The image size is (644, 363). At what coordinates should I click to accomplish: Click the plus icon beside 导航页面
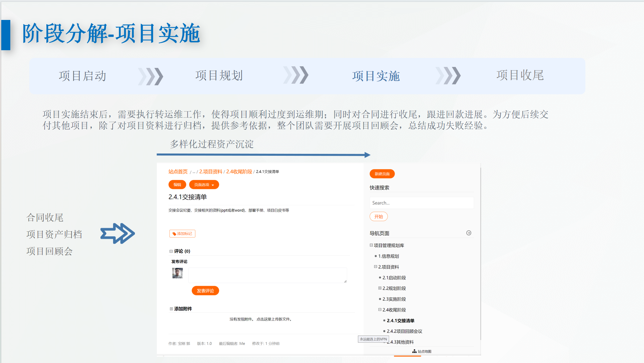(x=469, y=233)
